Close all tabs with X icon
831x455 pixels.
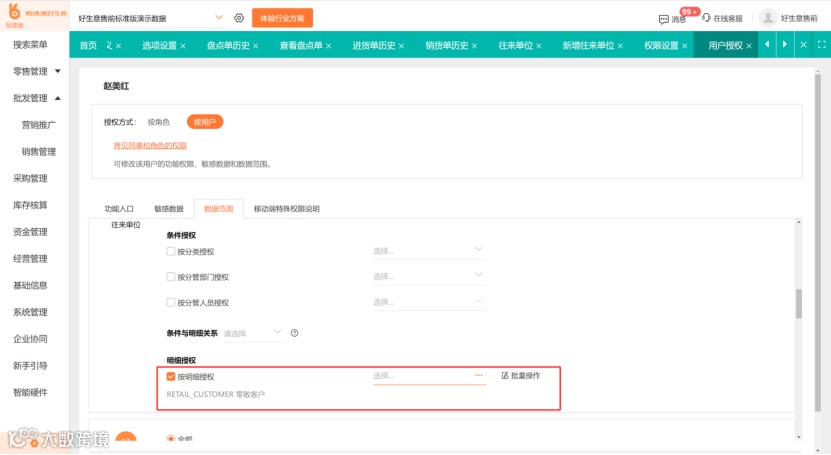pyautogui.click(x=803, y=44)
